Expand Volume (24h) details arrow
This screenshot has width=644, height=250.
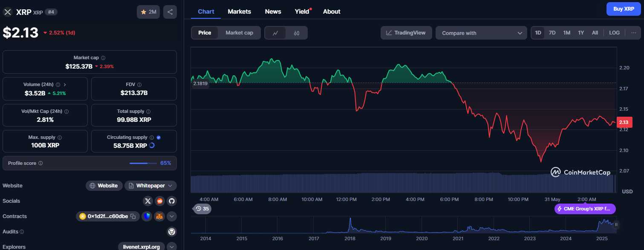coord(65,84)
